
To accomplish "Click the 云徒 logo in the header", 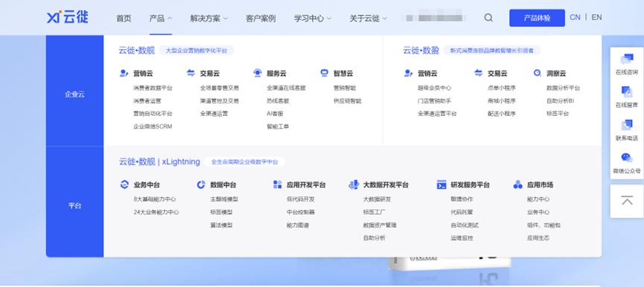I will pyautogui.click(x=67, y=18).
